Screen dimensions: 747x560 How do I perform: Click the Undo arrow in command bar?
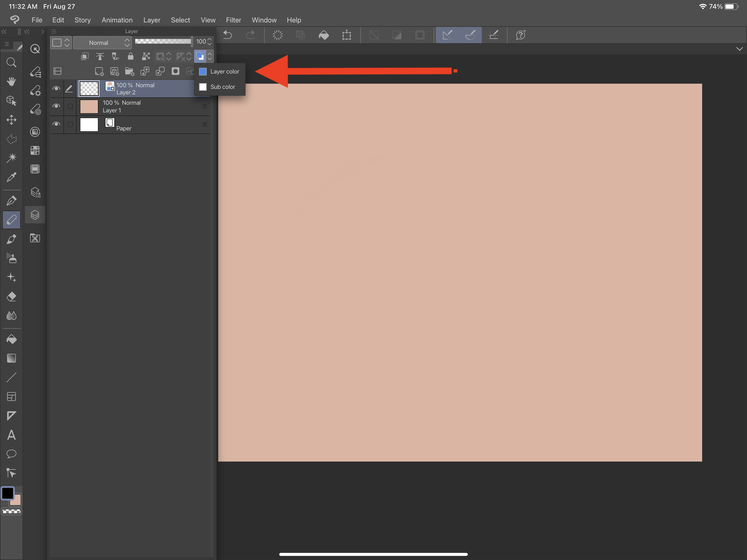(227, 35)
